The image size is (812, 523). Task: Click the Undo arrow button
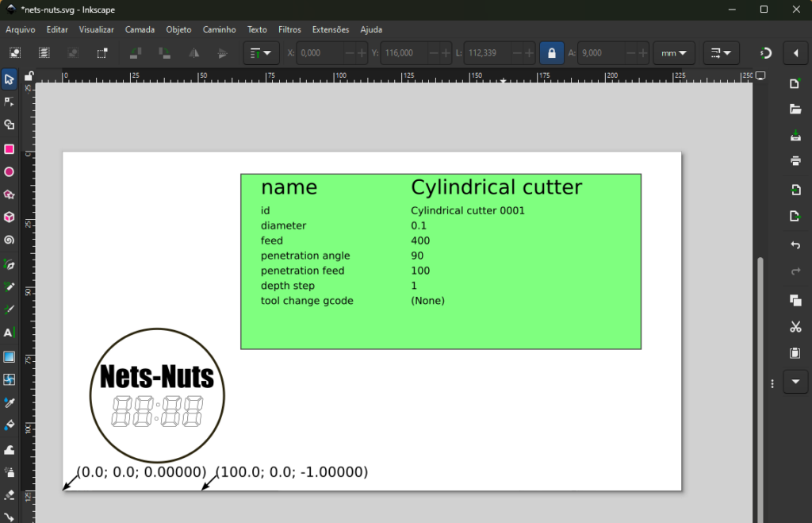click(x=795, y=245)
